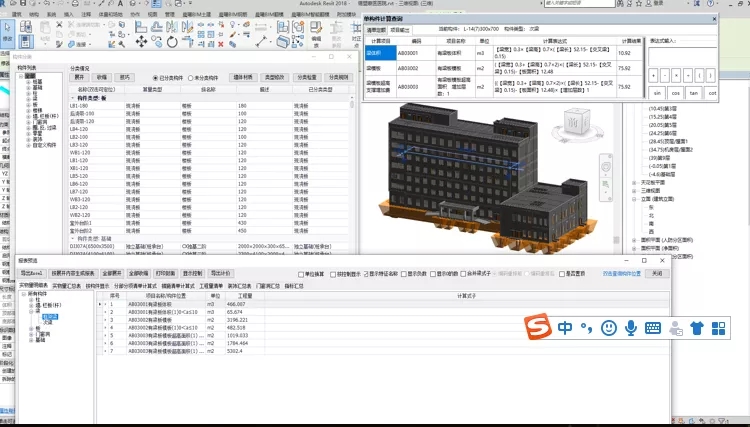Viewport: 750px width, 427px height.
Task: Open the 视图 ribbon tab
Action: (x=152, y=14)
